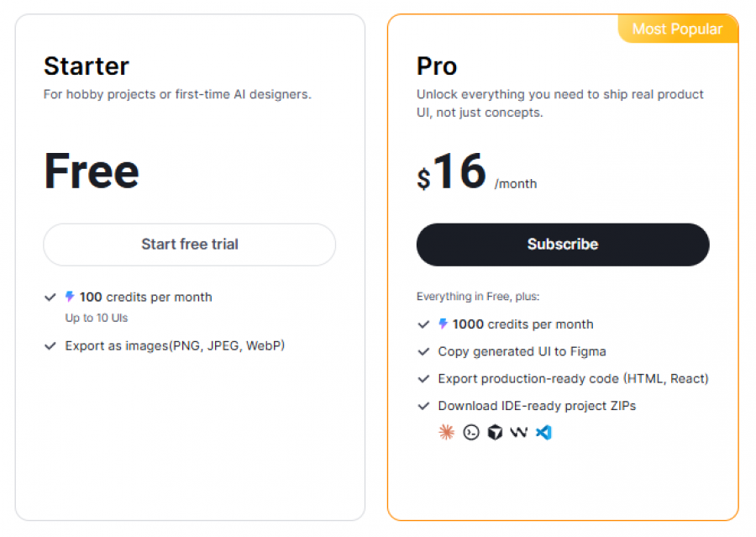
Task: Open the VS Code icon
Action: (x=543, y=432)
